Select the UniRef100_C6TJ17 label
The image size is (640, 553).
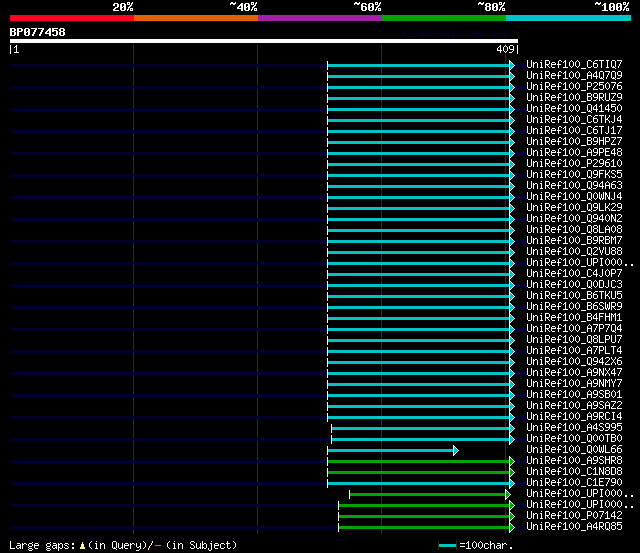click(574, 131)
